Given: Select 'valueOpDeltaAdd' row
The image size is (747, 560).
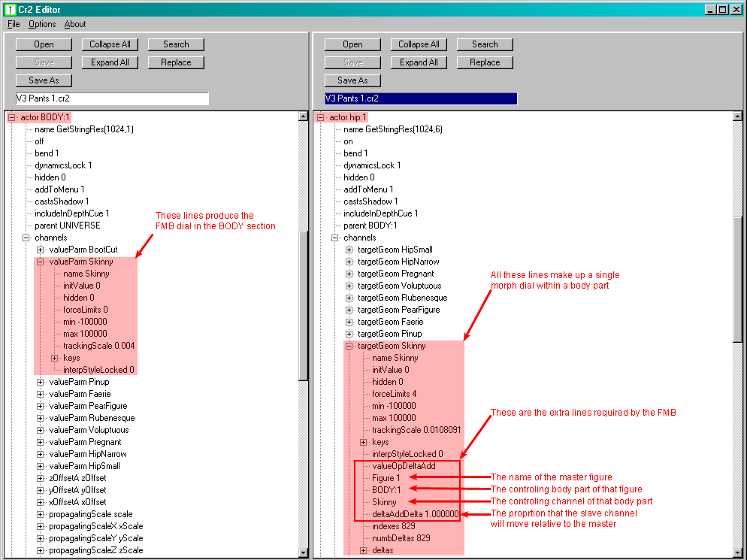Looking at the screenshot, I should (x=404, y=466).
